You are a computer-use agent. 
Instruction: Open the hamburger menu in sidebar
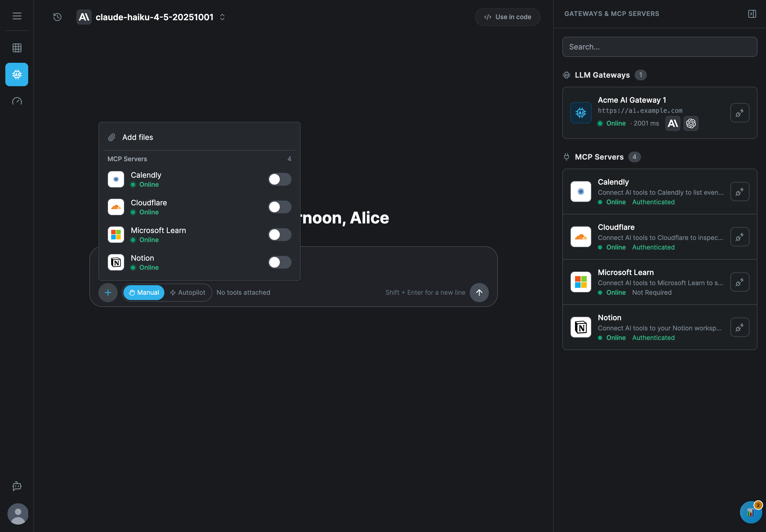click(17, 16)
